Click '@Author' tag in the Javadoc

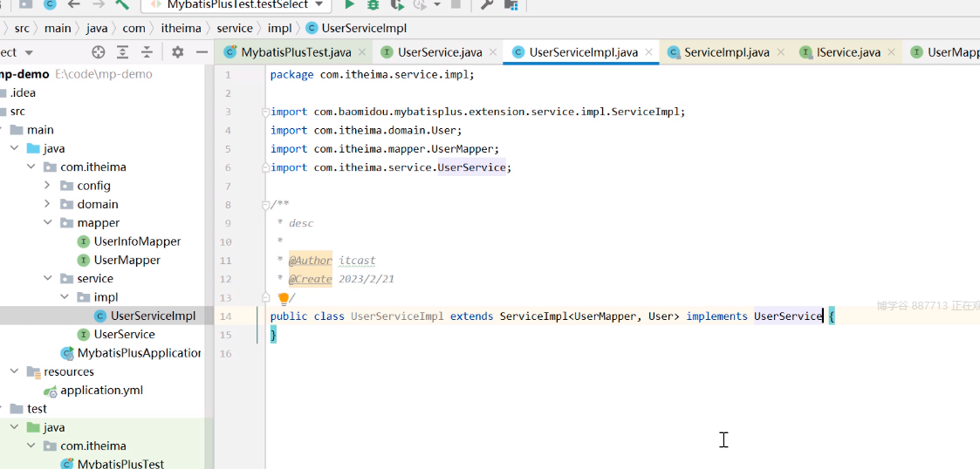pyautogui.click(x=311, y=261)
